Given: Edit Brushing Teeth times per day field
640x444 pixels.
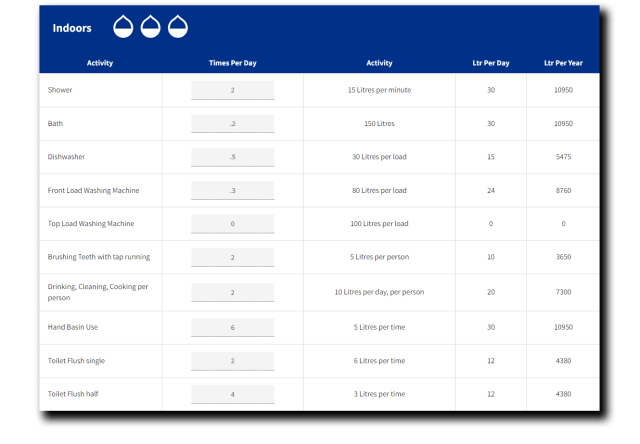Looking at the screenshot, I should [x=233, y=258].
